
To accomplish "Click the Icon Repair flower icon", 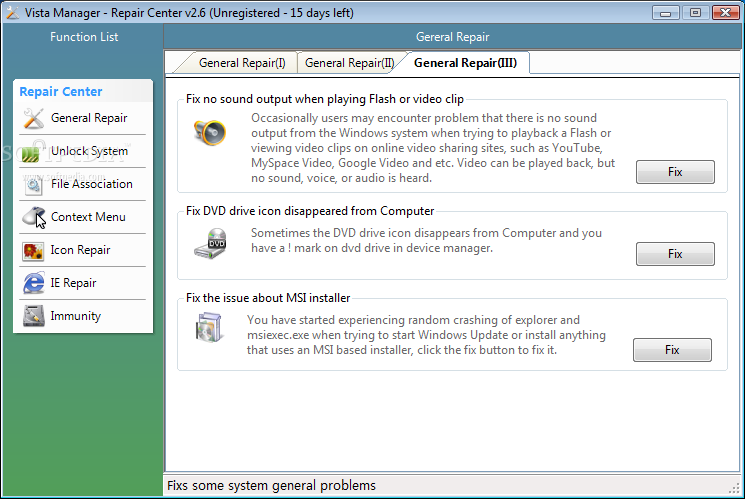I will [33, 250].
